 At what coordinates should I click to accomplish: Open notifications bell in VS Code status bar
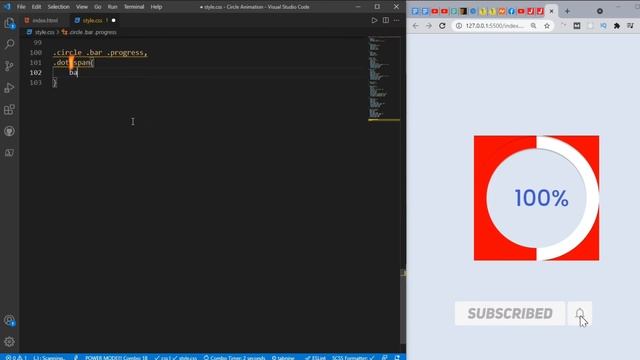click(x=397, y=358)
